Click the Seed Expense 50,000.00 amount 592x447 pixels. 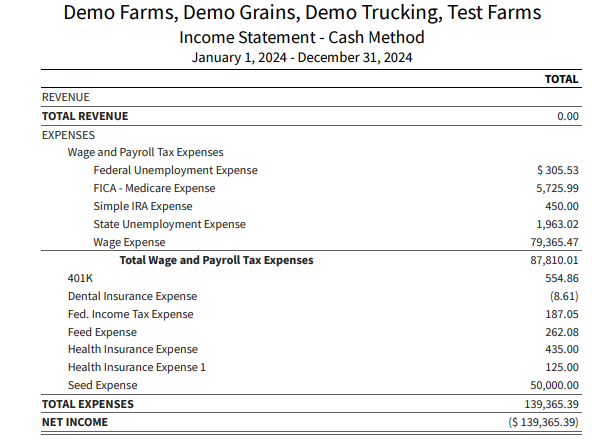(x=554, y=385)
